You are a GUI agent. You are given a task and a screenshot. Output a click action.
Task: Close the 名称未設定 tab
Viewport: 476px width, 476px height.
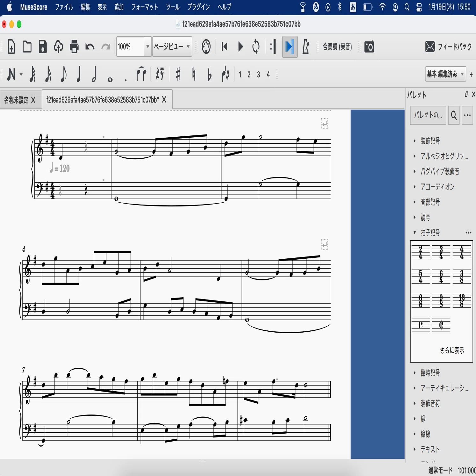click(33, 100)
